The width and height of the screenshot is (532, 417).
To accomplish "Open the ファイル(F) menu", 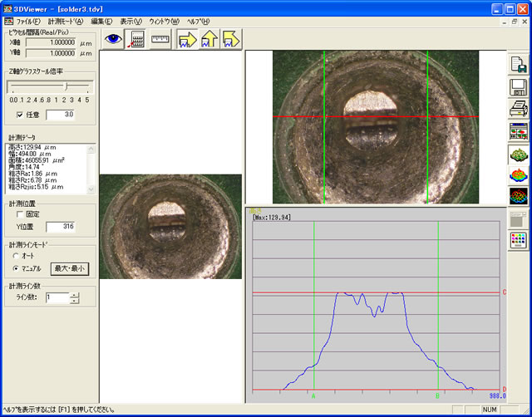I will tap(28, 20).
